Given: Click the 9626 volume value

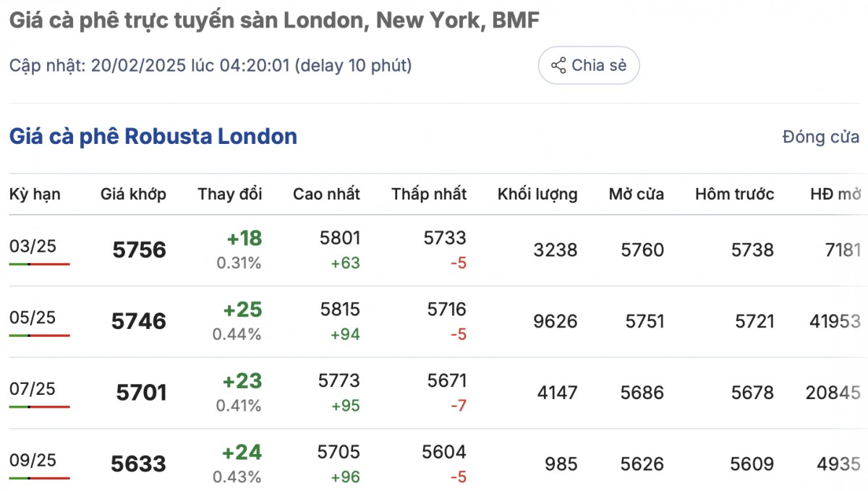Looking at the screenshot, I should pos(556,321).
